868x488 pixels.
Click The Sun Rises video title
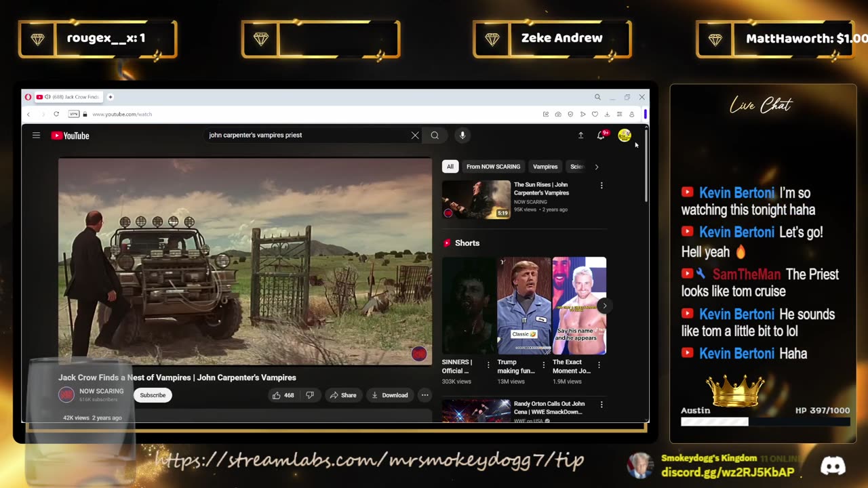(x=541, y=188)
